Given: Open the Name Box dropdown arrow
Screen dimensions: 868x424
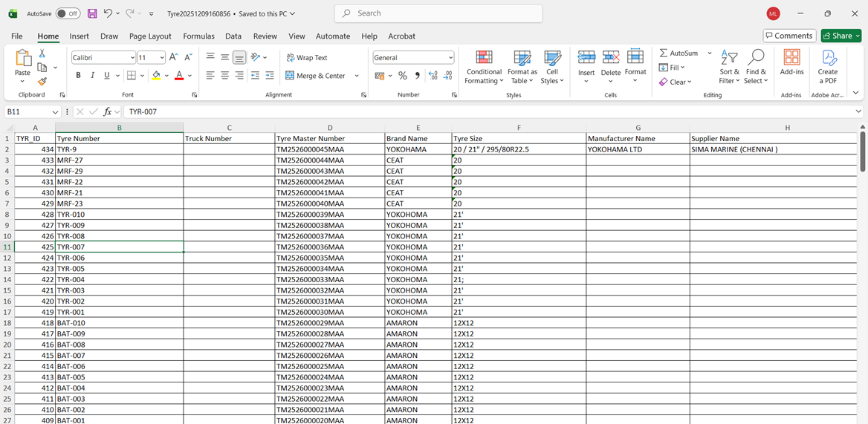Looking at the screenshot, I should coord(55,111).
